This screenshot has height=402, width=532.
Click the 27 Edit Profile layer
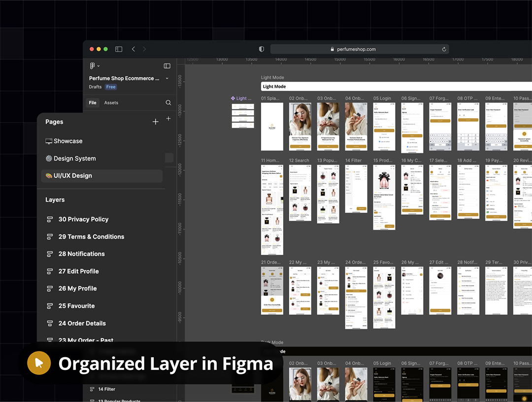pos(78,271)
